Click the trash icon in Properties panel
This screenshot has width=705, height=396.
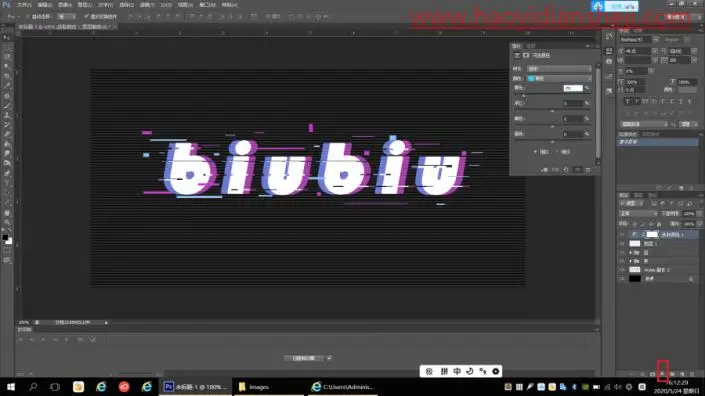click(588, 170)
